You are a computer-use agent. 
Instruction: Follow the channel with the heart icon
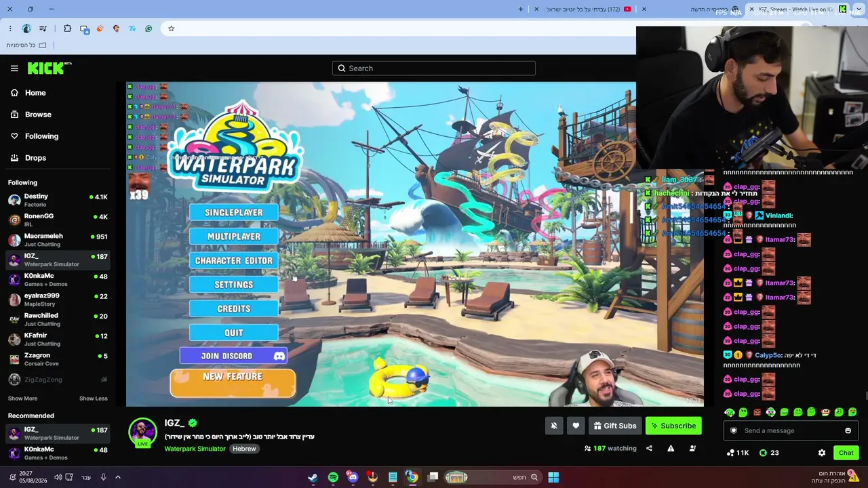tap(576, 426)
